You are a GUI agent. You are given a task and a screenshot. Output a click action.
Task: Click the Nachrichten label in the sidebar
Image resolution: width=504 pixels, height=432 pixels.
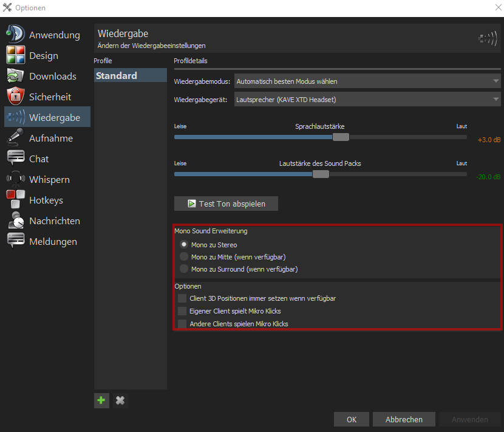pyautogui.click(x=55, y=221)
